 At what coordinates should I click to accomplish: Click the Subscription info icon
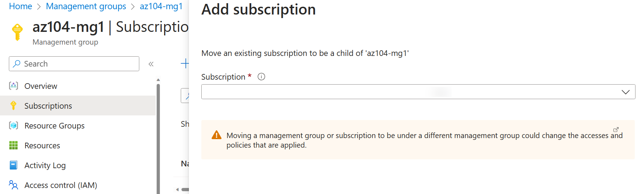[261, 76]
